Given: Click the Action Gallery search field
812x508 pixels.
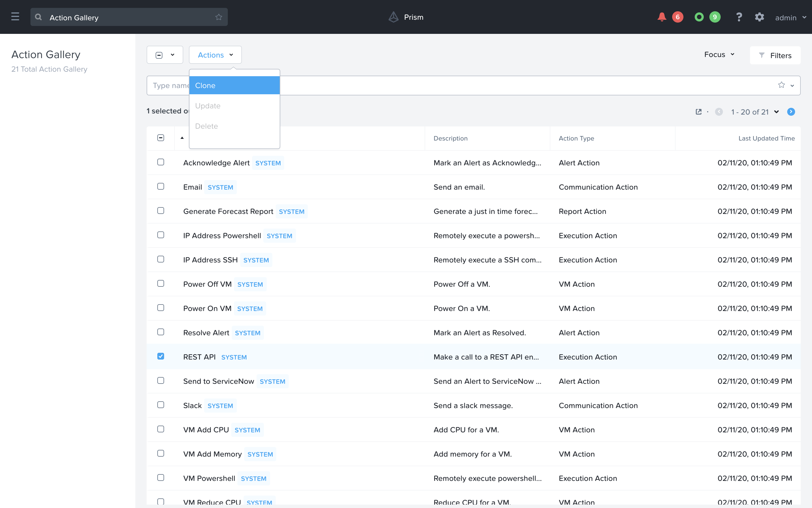Looking at the screenshot, I should 129,17.
